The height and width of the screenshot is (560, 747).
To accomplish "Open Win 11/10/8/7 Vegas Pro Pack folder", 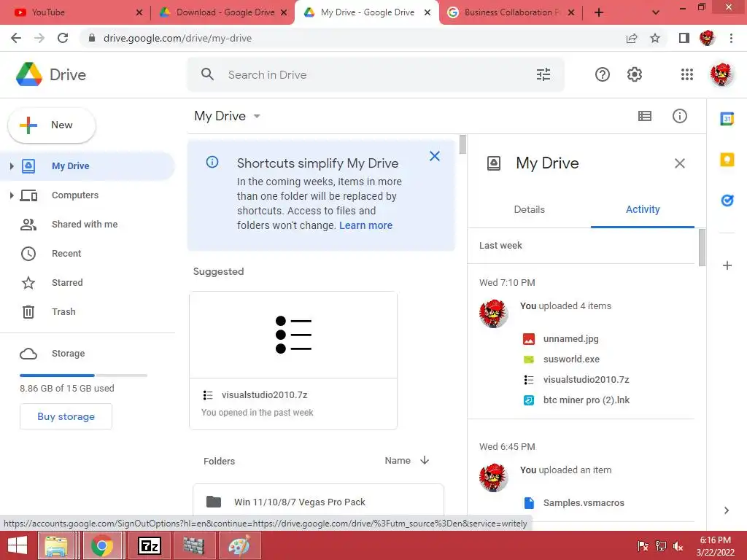I will (x=318, y=502).
